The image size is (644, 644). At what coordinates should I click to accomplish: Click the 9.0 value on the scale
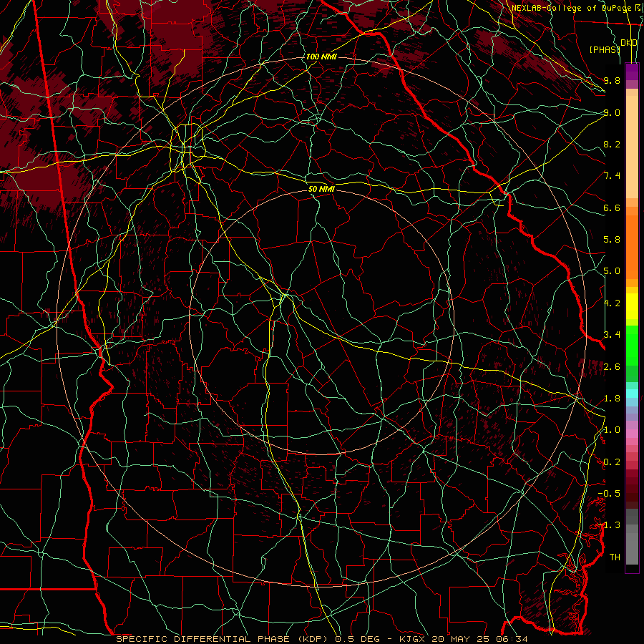click(612, 112)
